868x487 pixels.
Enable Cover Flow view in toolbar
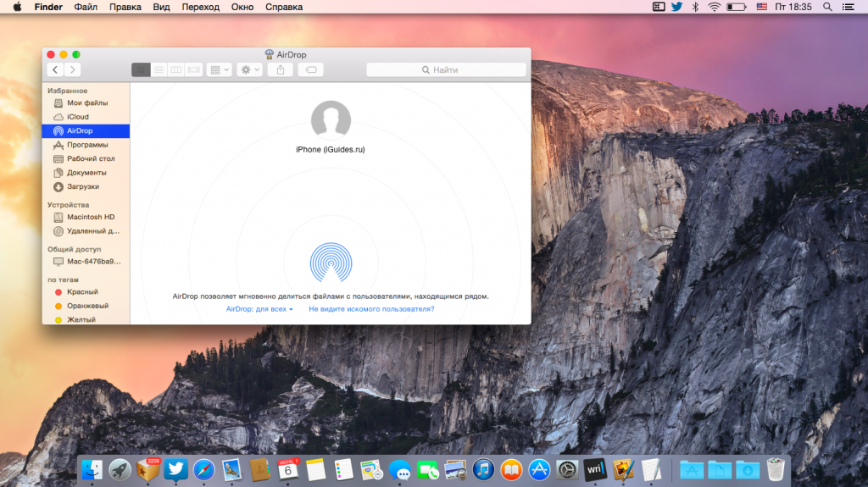tap(194, 69)
